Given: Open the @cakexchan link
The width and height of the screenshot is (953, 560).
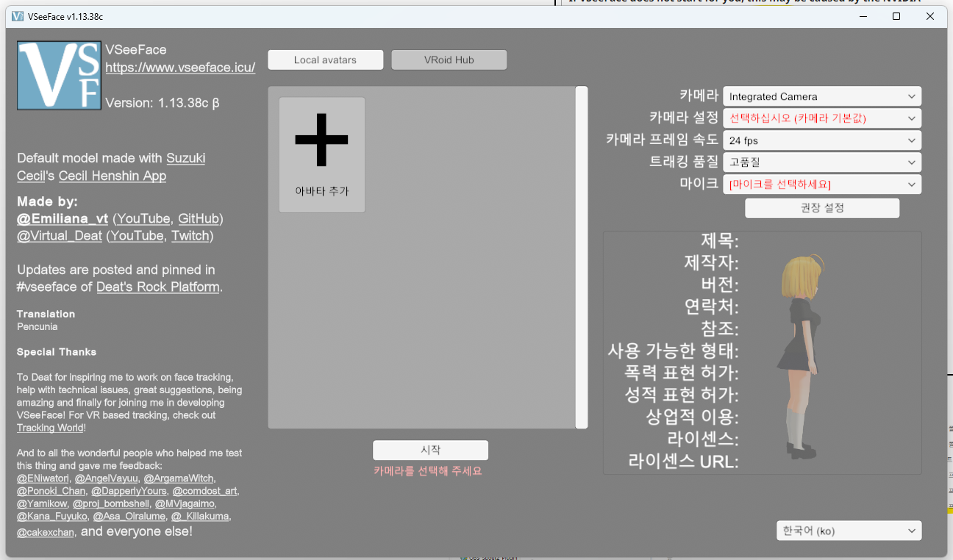Looking at the screenshot, I should [x=46, y=532].
